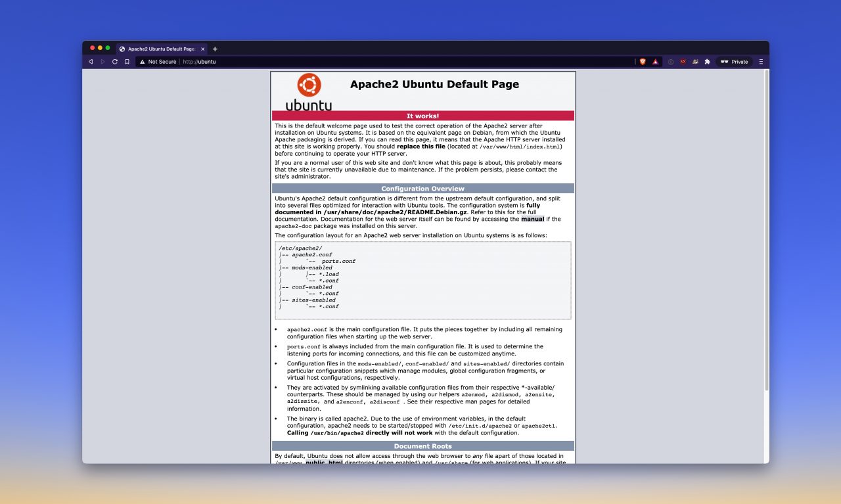Click bullet starting 'ports.conf is always included'
Screen dimensions: 841x504
(415, 350)
